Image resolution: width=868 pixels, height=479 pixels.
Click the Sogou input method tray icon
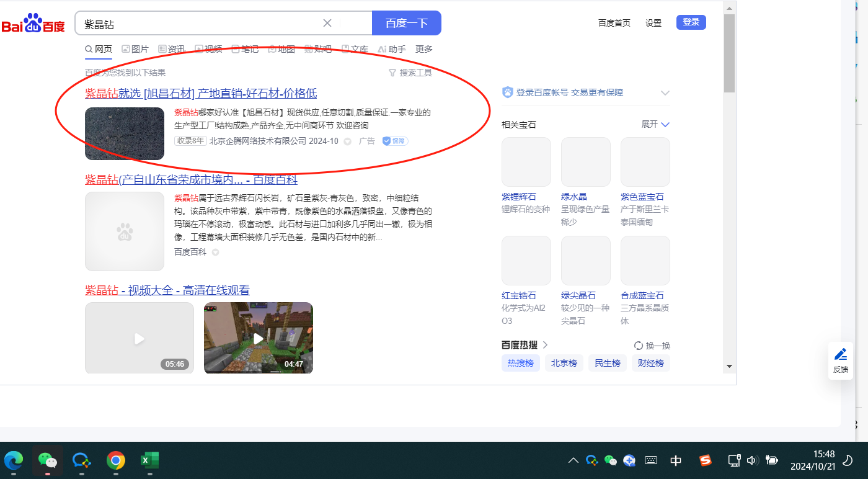click(x=705, y=460)
